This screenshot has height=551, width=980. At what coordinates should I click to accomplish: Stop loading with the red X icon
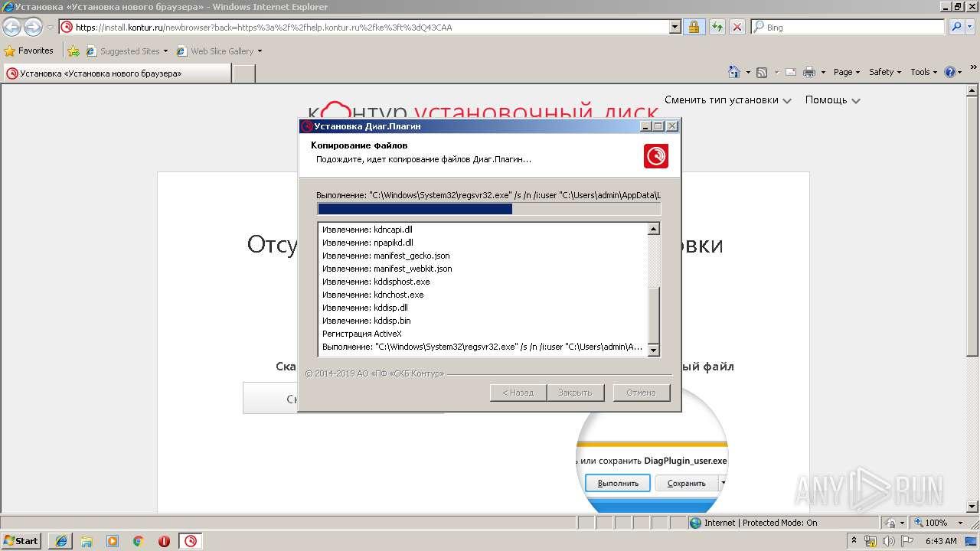click(x=737, y=28)
